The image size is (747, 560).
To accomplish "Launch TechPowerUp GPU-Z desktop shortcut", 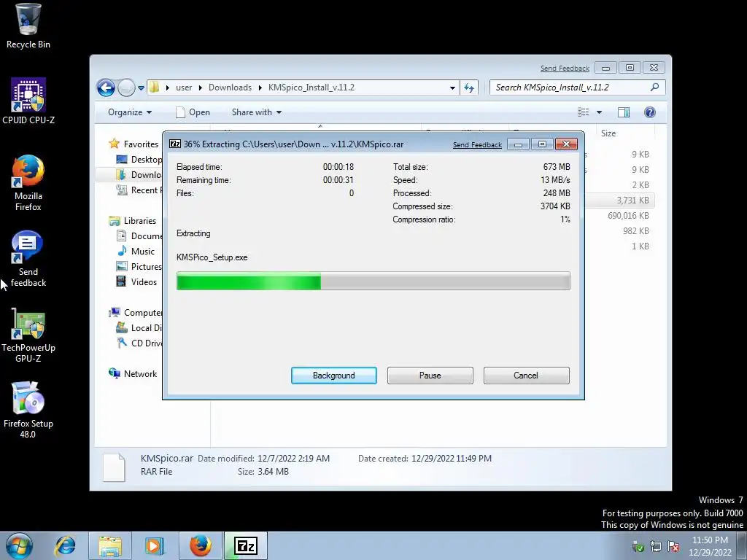I will 28,335.
